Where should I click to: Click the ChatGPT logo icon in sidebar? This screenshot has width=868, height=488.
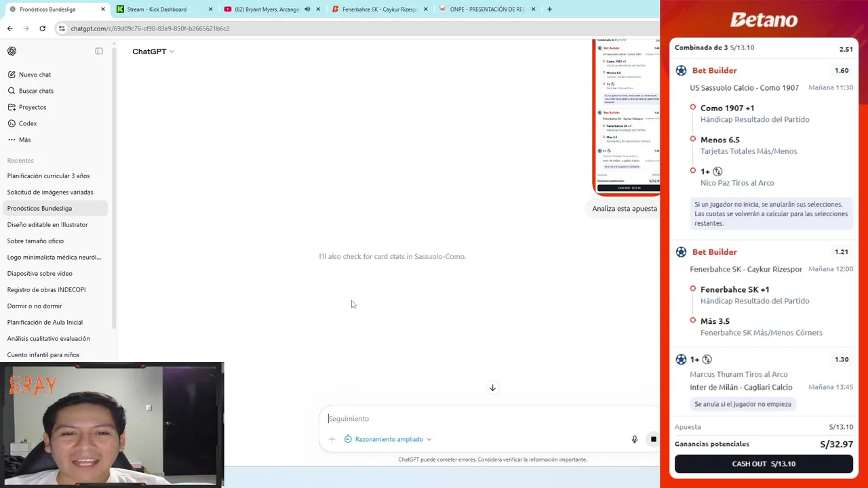point(12,52)
